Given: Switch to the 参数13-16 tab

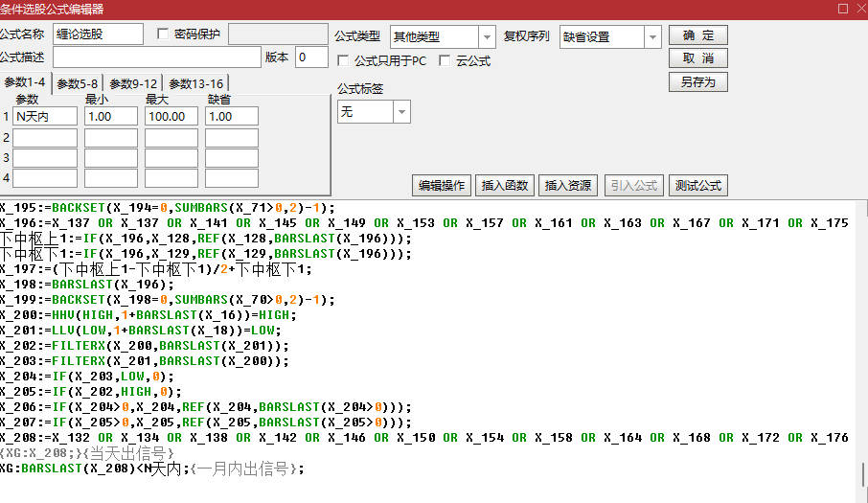Looking at the screenshot, I should click(x=195, y=83).
